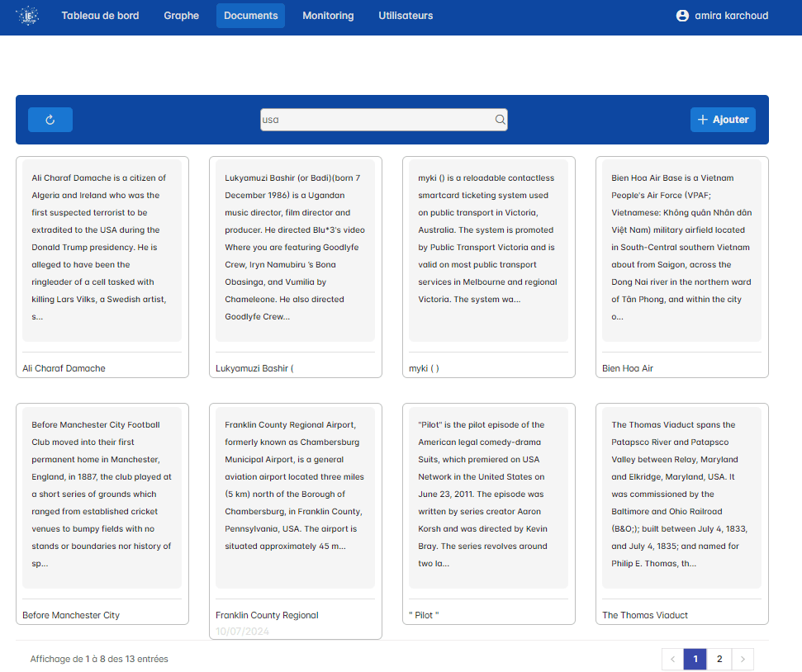The image size is (802, 672).
Task: Click the next page arrow
Action: [743, 659]
